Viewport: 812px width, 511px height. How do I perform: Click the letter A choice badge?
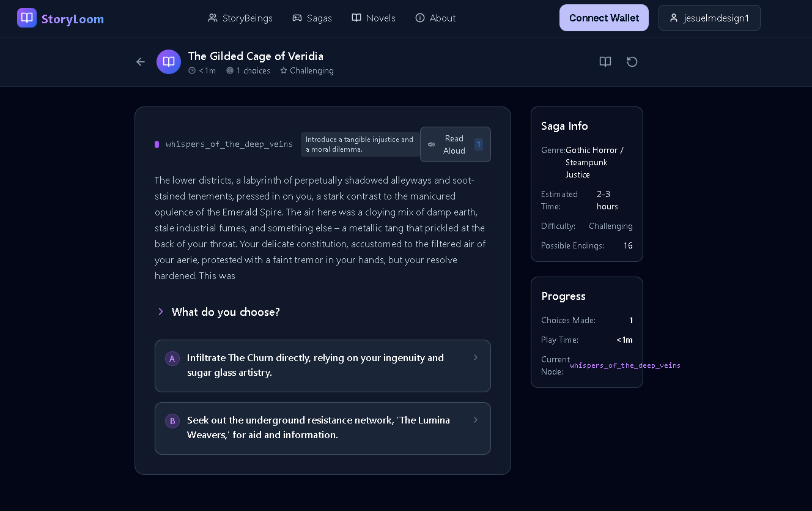point(172,359)
